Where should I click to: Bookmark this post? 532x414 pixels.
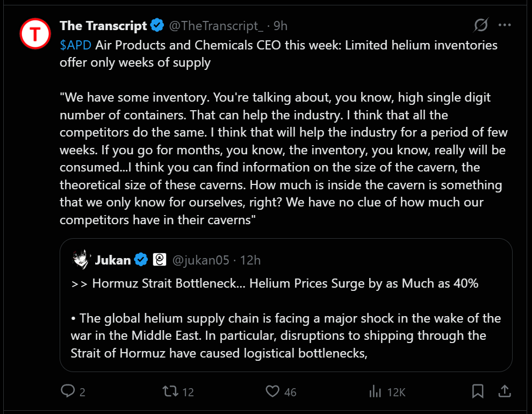point(478,391)
